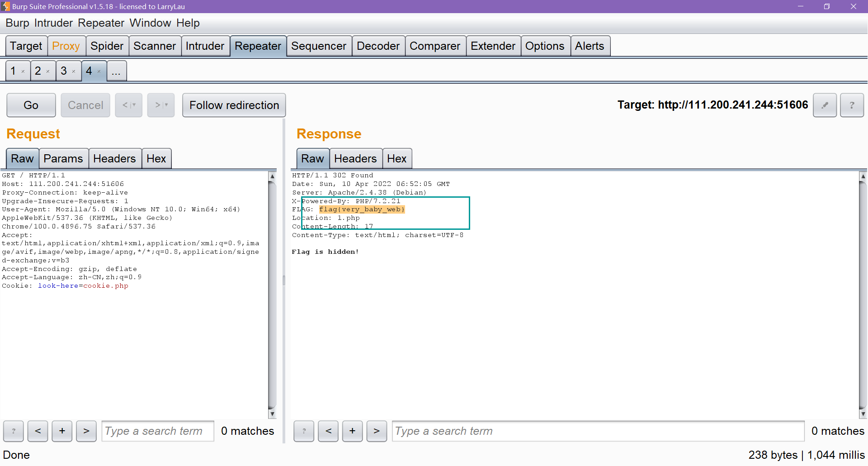Open the Intruder menu
The image size is (868, 466).
click(53, 23)
